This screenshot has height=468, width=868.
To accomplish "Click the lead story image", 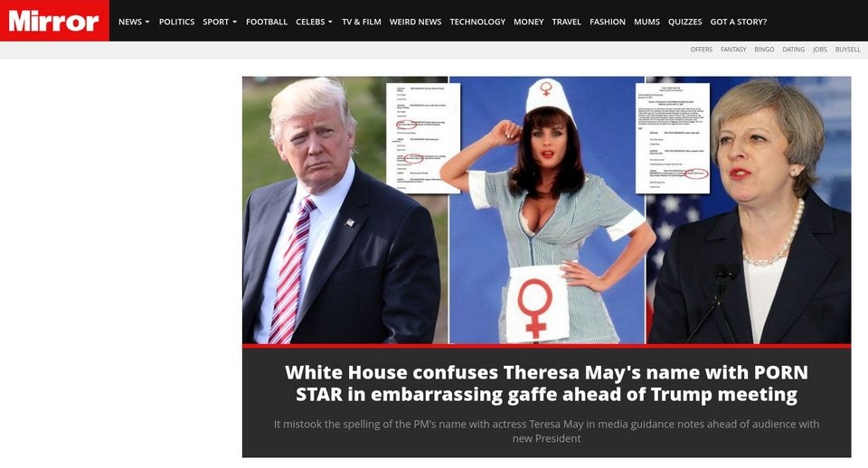I will click(546, 211).
